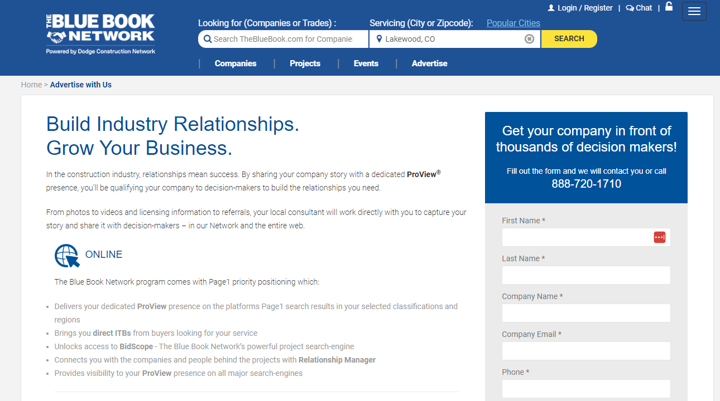Open the Projects menu
This screenshot has width=720, height=401.
[304, 63]
